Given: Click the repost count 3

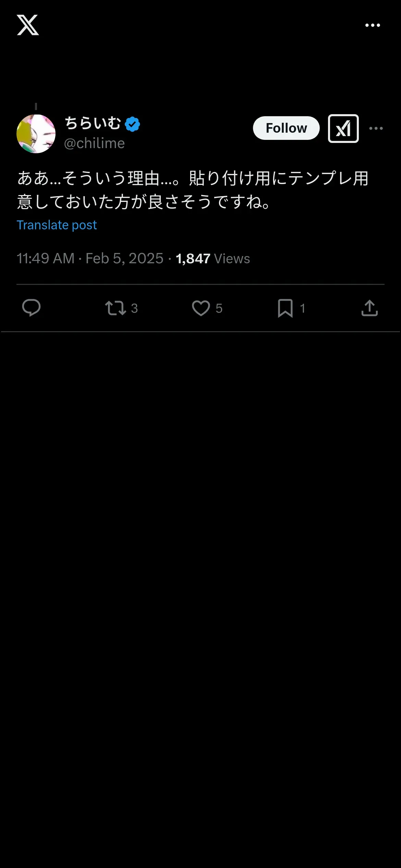Looking at the screenshot, I should (134, 309).
